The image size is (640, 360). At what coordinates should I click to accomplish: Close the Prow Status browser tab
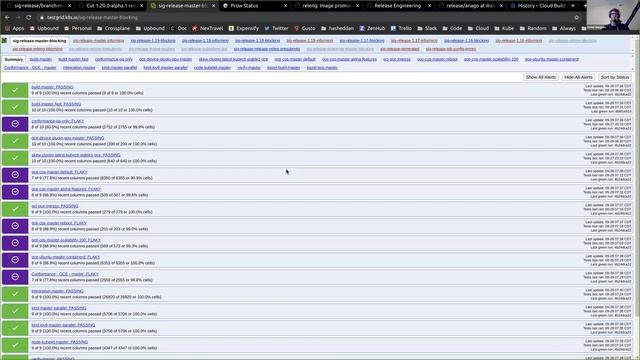pyautogui.click(x=285, y=6)
